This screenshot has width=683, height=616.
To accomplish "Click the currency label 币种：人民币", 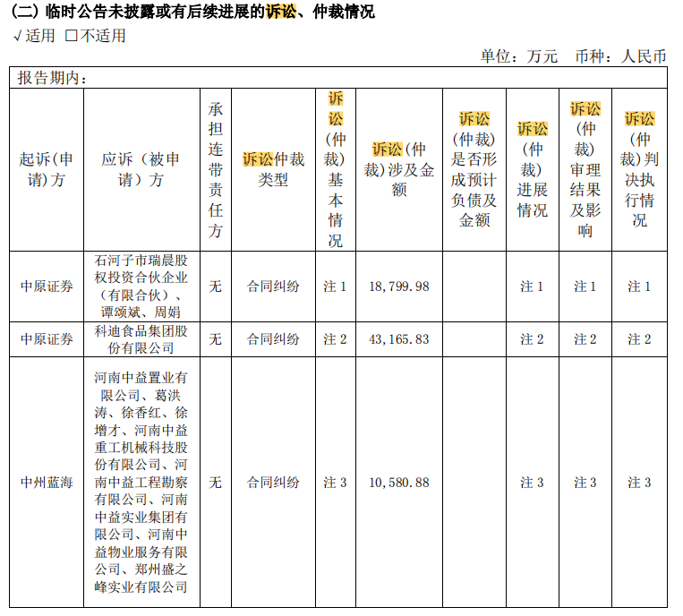I will pyautogui.click(x=621, y=56).
